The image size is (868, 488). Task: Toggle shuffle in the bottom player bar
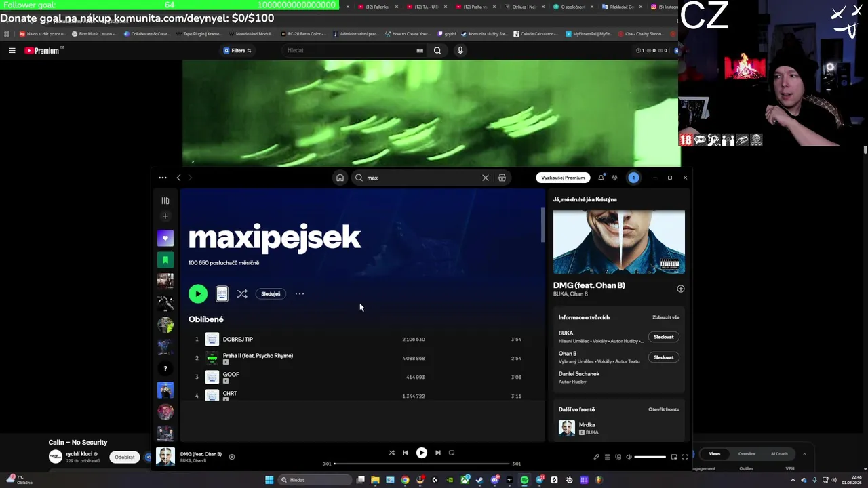point(391,453)
